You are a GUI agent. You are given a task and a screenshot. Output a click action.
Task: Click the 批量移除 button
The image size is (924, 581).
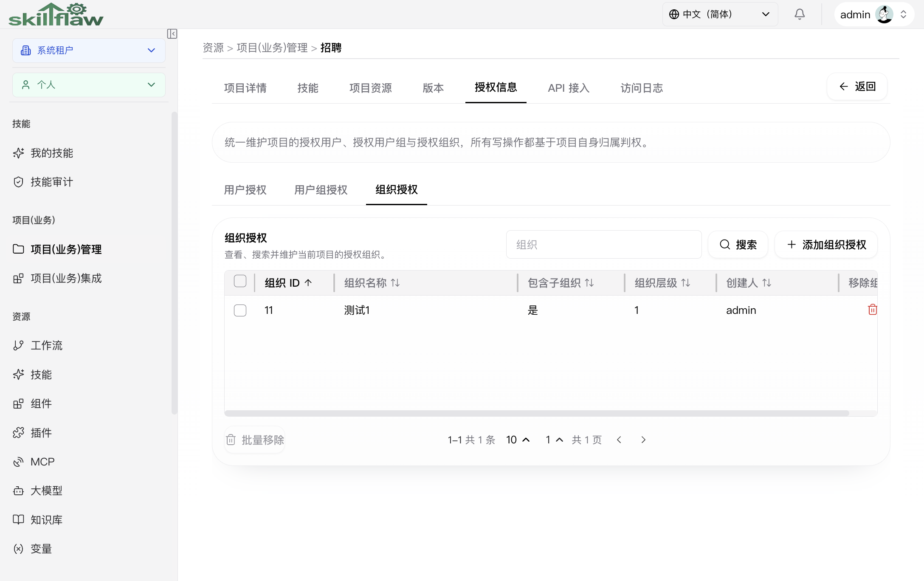(255, 440)
